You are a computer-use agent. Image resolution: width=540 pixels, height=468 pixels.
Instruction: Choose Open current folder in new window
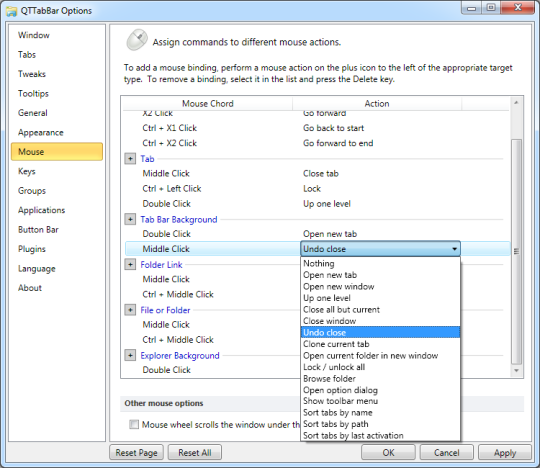[x=380, y=355]
